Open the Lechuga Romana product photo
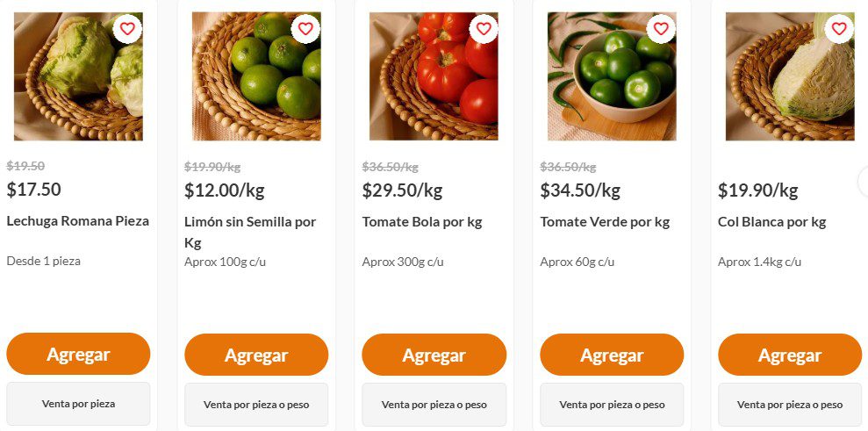 [78, 76]
